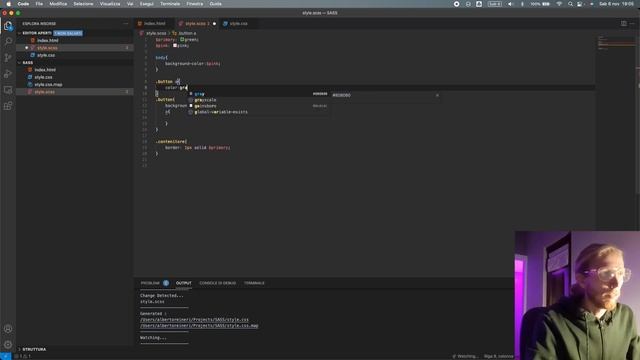This screenshot has width=640, height=360.
Task: Click the battery indicator in menu bar
Action: pos(540,4)
